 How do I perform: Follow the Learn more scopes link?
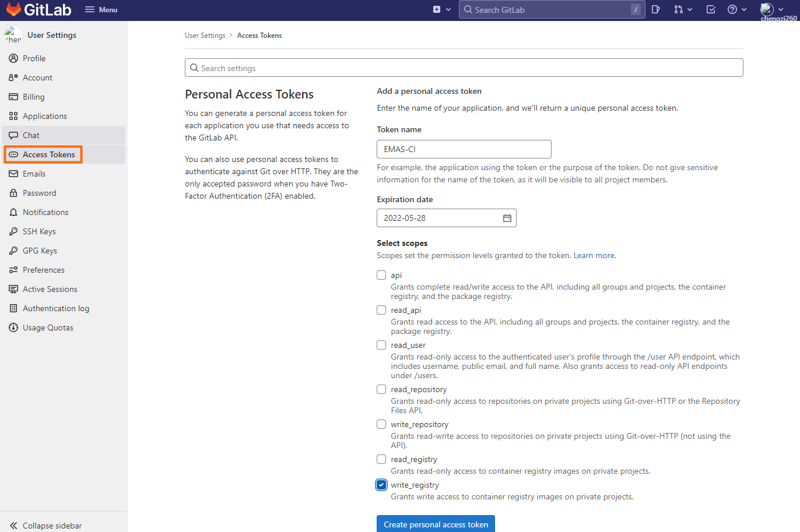pyautogui.click(x=594, y=255)
